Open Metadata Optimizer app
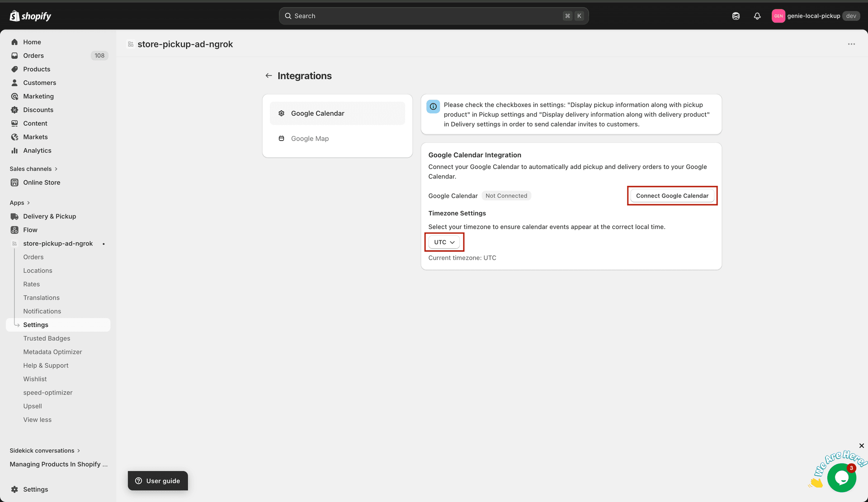 pos(53,352)
